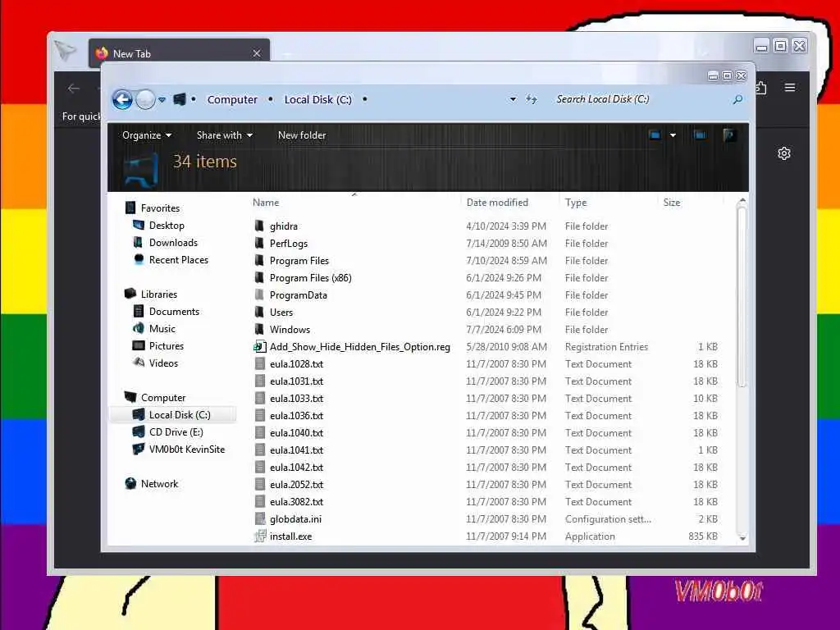840x630 pixels.
Task: Click the Firefox extensions icon
Action: click(761, 87)
